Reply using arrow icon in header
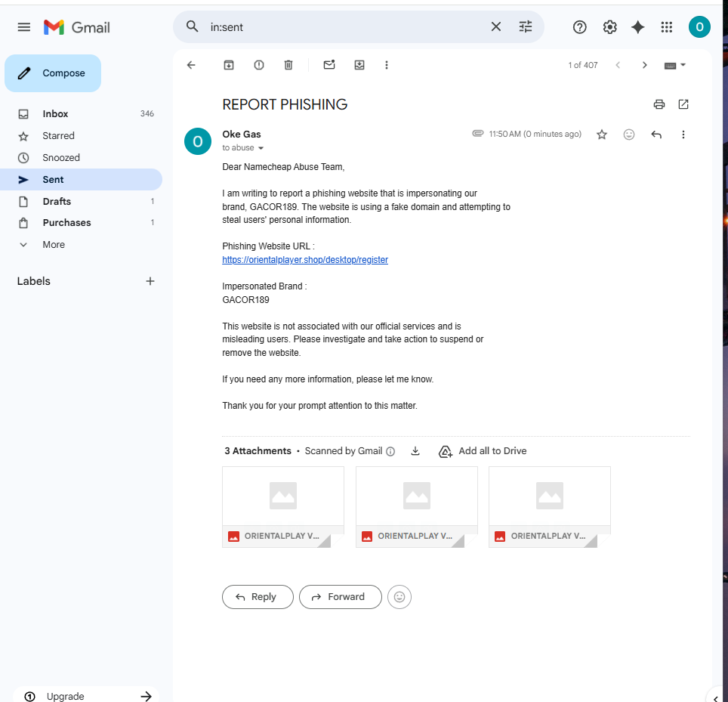The height and width of the screenshot is (702, 728). point(656,135)
